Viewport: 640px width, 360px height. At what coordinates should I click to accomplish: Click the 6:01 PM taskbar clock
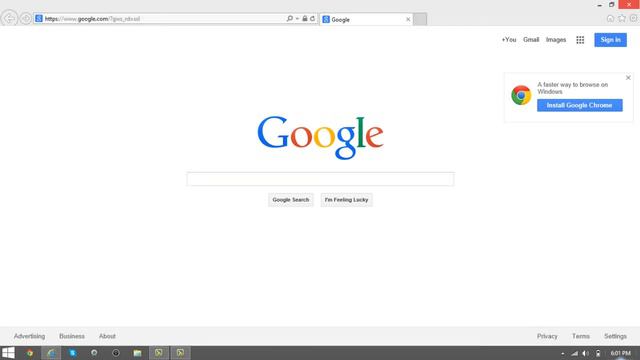click(x=620, y=353)
